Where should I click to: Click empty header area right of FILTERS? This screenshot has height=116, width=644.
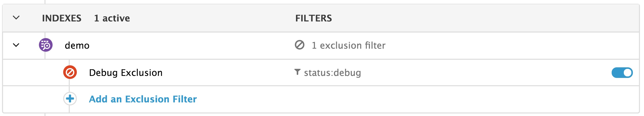[480, 18]
